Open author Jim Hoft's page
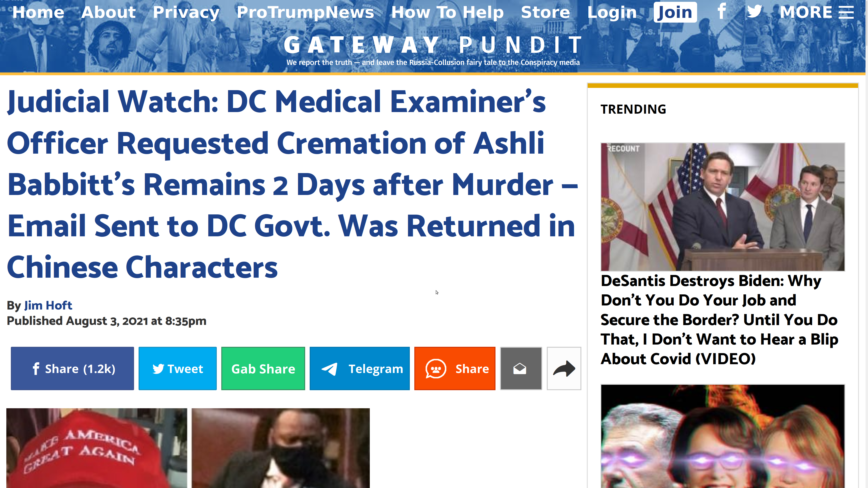 (x=48, y=305)
